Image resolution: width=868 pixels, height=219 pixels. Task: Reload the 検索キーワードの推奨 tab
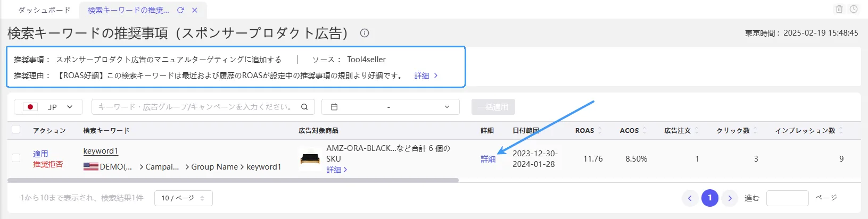pos(180,10)
